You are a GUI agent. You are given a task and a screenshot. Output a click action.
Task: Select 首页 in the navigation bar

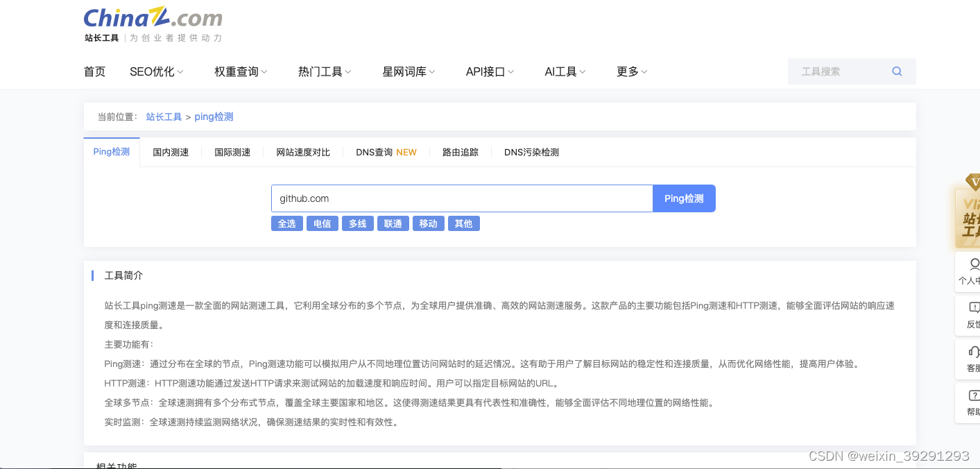pos(94,71)
